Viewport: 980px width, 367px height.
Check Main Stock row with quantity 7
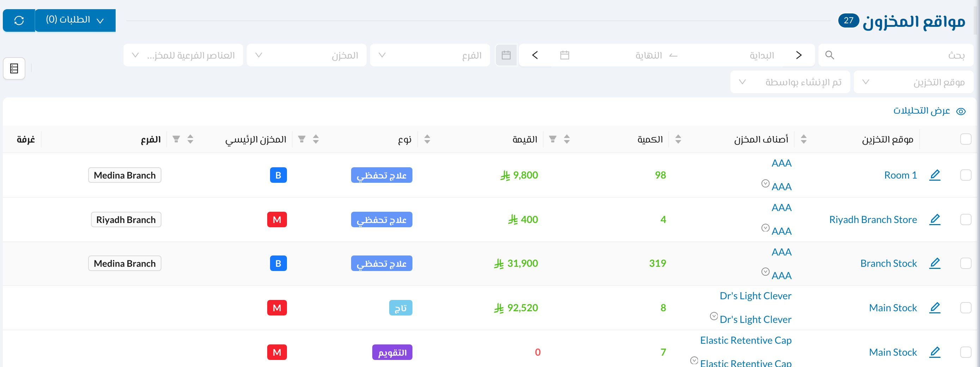tap(966, 352)
